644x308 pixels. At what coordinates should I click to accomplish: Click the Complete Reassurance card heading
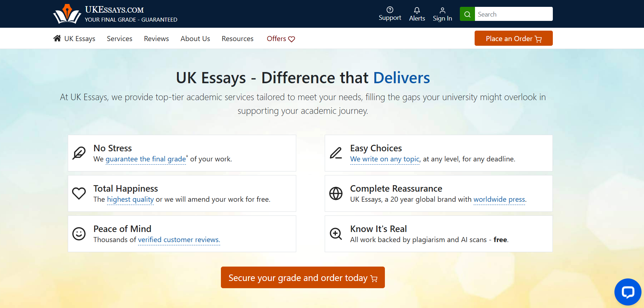(x=396, y=188)
